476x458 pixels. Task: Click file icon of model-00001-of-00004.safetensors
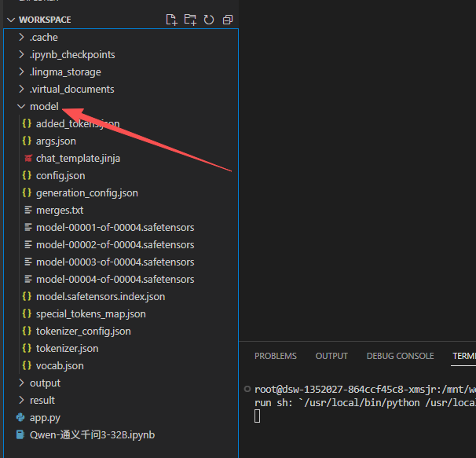click(28, 228)
